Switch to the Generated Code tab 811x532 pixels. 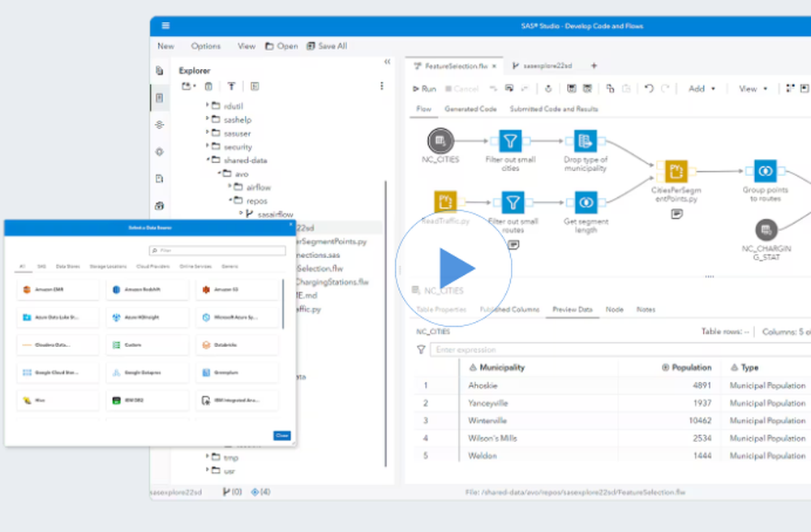[x=470, y=109]
